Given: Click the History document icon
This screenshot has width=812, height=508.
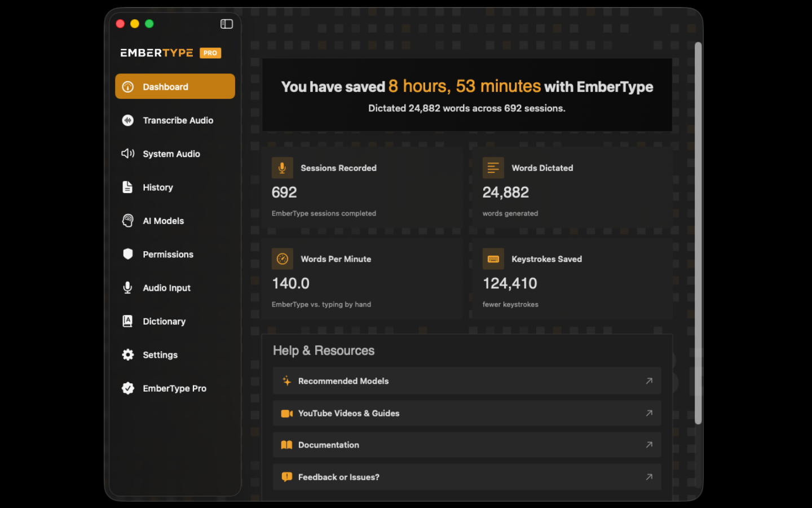Looking at the screenshot, I should click(x=128, y=187).
